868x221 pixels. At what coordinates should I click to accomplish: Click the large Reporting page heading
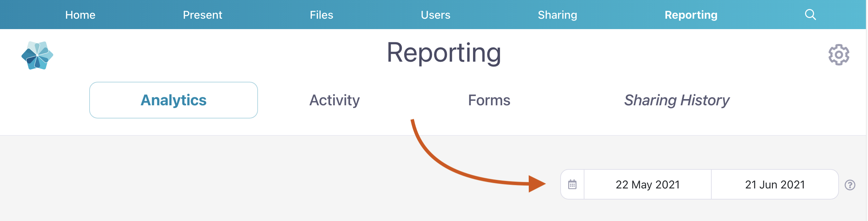point(444,53)
